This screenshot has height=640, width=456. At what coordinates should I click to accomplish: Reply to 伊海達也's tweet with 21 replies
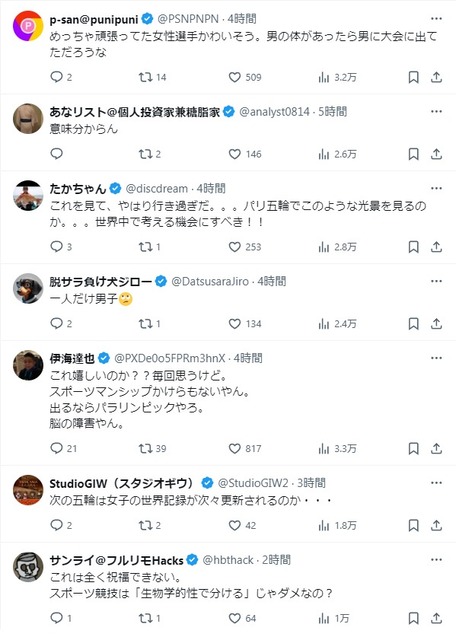pyautogui.click(x=63, y=448)
